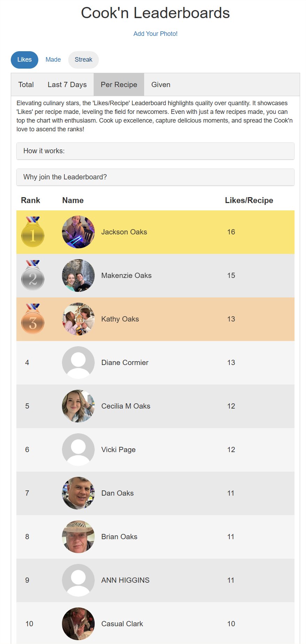Click the Likes/Recipe column header
This screenshot has width=306, height=644.
pos(249,200)
